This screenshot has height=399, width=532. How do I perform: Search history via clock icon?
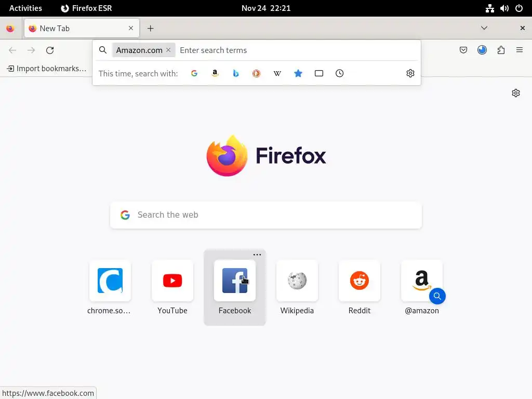340,73
